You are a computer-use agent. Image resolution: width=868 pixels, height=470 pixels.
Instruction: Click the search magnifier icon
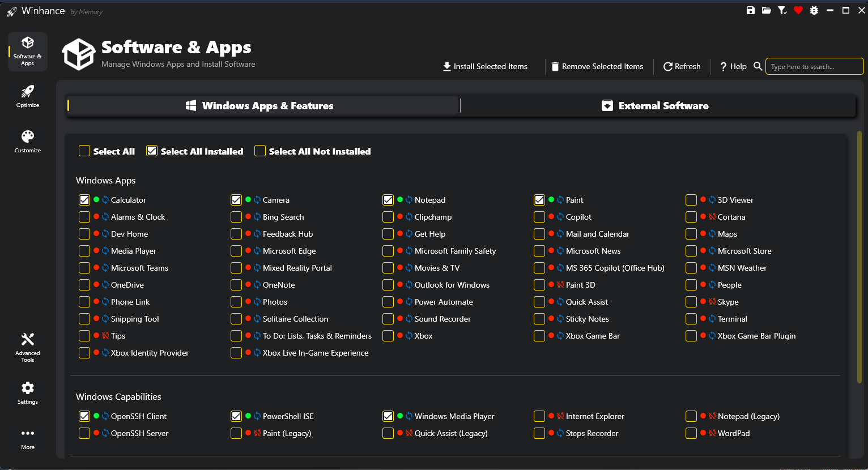coord(758,66)
